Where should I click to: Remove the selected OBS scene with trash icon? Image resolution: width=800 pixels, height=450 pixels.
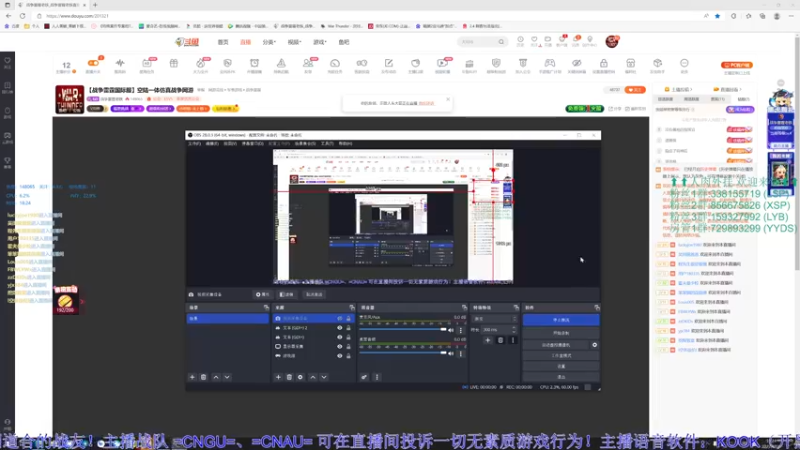click(204, 377)
